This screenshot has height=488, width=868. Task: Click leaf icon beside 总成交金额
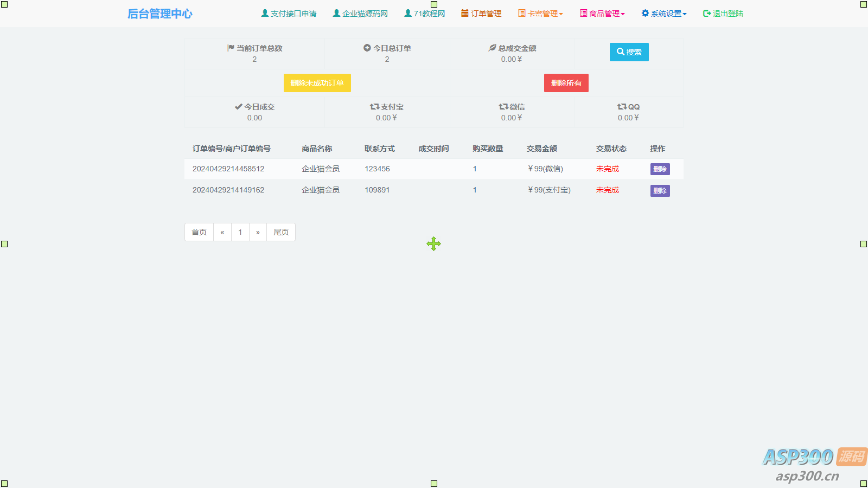pyautogui.click(x=492, y=48)
